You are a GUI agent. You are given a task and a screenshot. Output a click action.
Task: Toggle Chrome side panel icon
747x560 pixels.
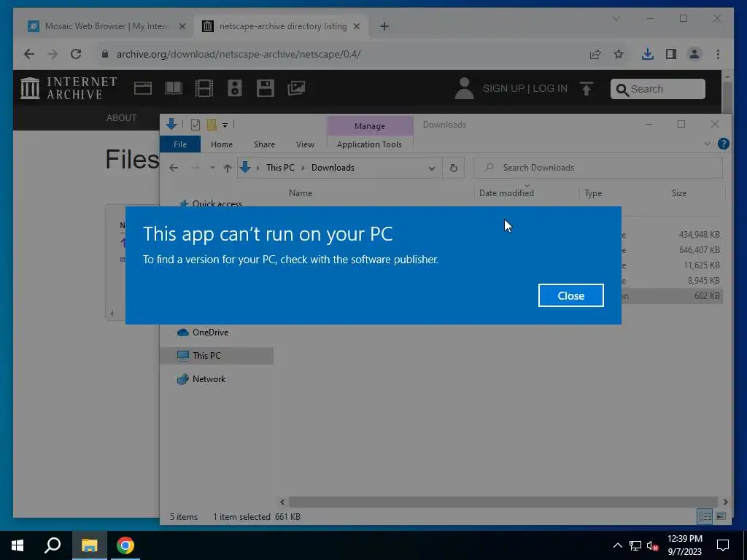pos(671,54)
